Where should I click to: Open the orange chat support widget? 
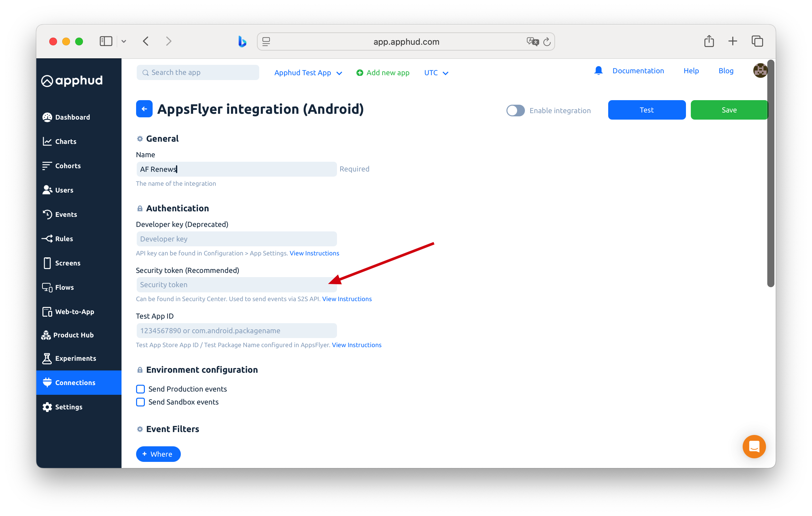pos(754,446)
